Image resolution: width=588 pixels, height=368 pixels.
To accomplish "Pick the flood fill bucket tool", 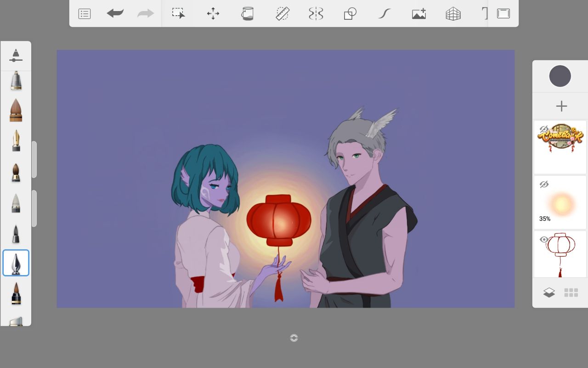I will click(248, 14).
